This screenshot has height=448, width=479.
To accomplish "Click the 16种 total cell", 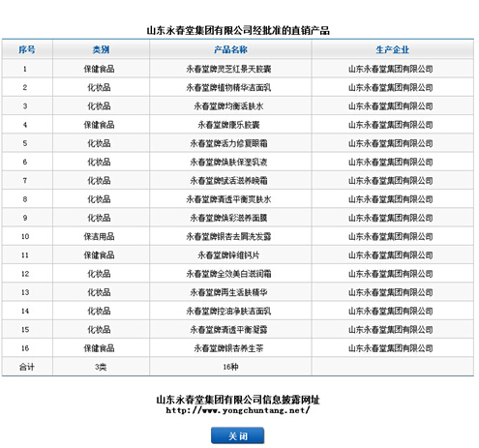I will tap(230, 367).
